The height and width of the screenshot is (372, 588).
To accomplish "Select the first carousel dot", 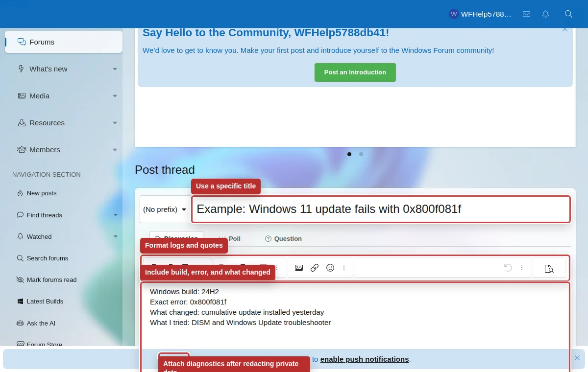I will point(349,154).
